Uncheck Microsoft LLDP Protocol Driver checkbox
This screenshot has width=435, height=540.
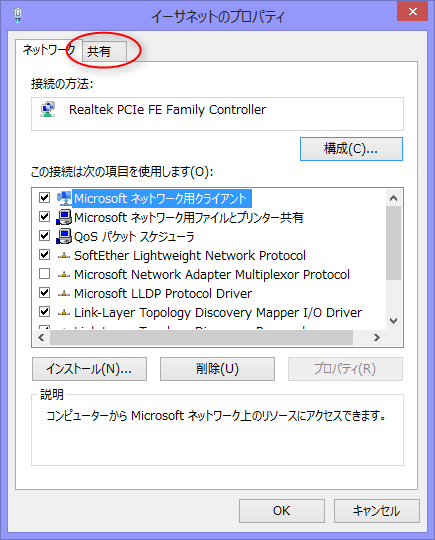44,293
